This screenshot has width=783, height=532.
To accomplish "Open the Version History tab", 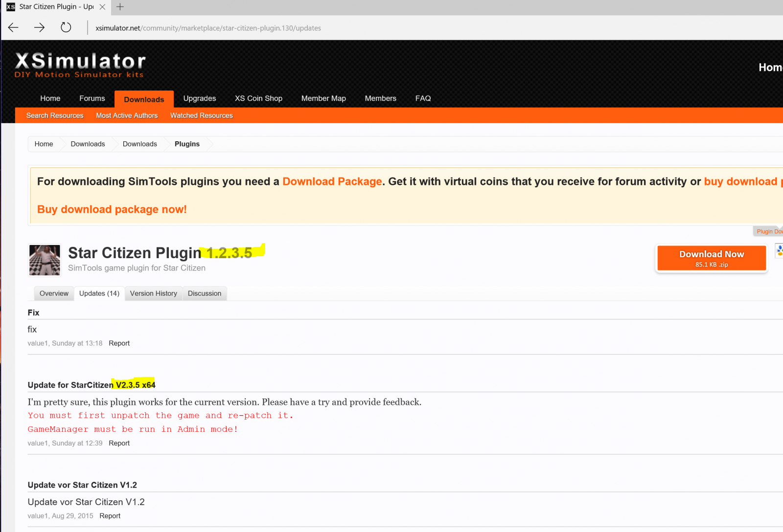I will pos(154,293).
